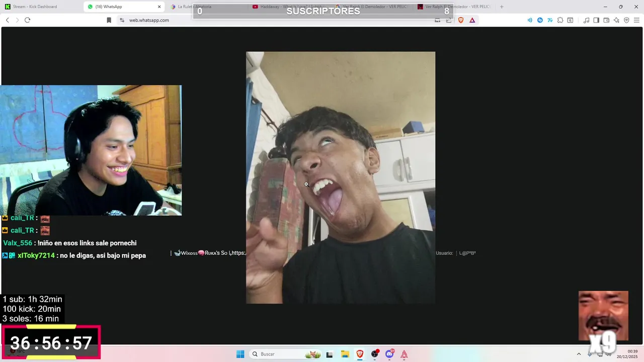Toggle the browser sidebar panel icon
Viewport: 644px width, 362px height.
click(x=596, y=20)
